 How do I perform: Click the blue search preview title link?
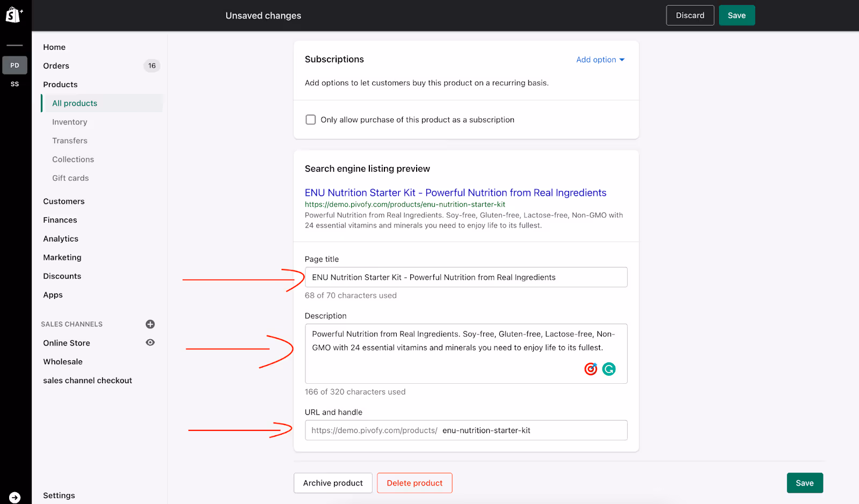click(x=455, y=193)
